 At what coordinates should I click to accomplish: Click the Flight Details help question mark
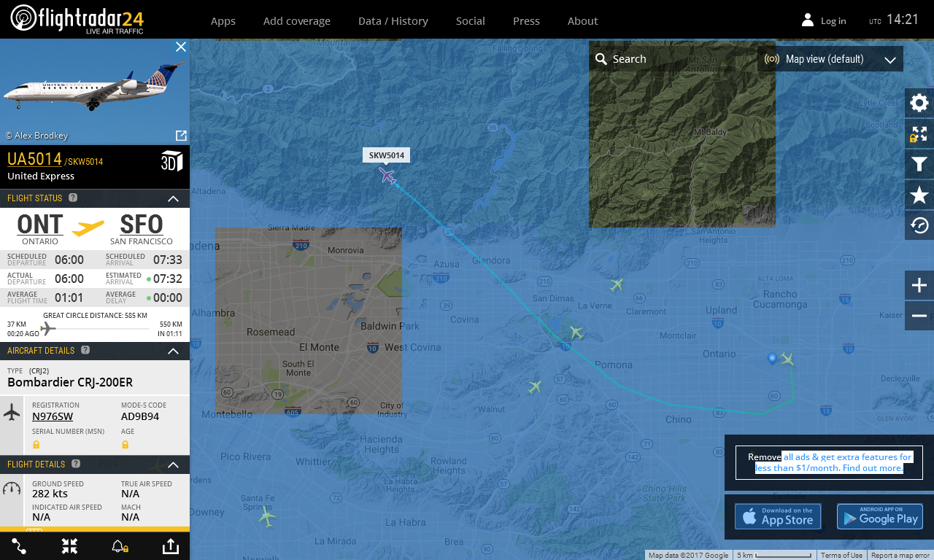76,464
